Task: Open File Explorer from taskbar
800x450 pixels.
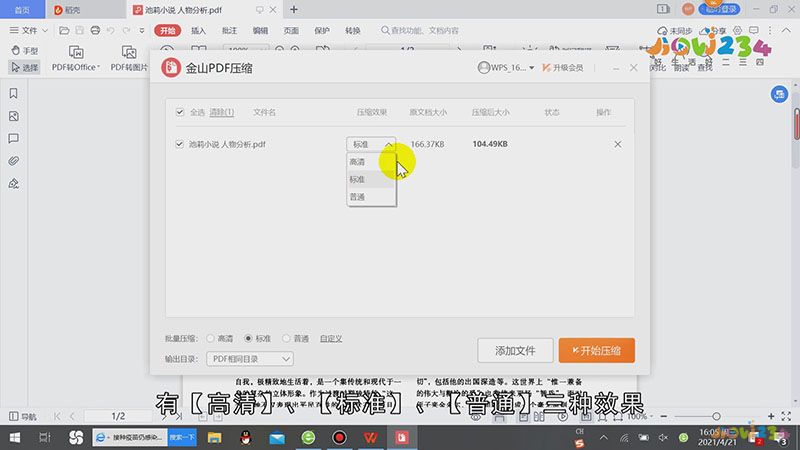Action: 214,437
